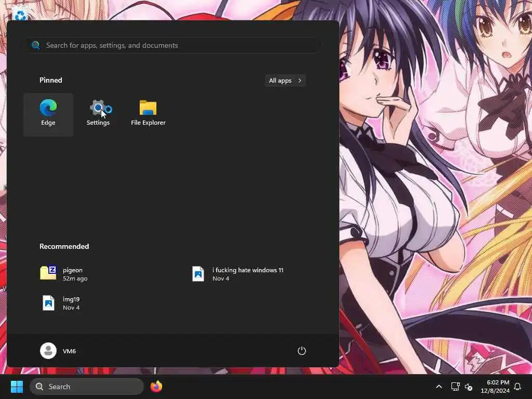Viewport: 532px width, 399px height.
Task: Open the notifications bell icon
Action: point(517,387)
